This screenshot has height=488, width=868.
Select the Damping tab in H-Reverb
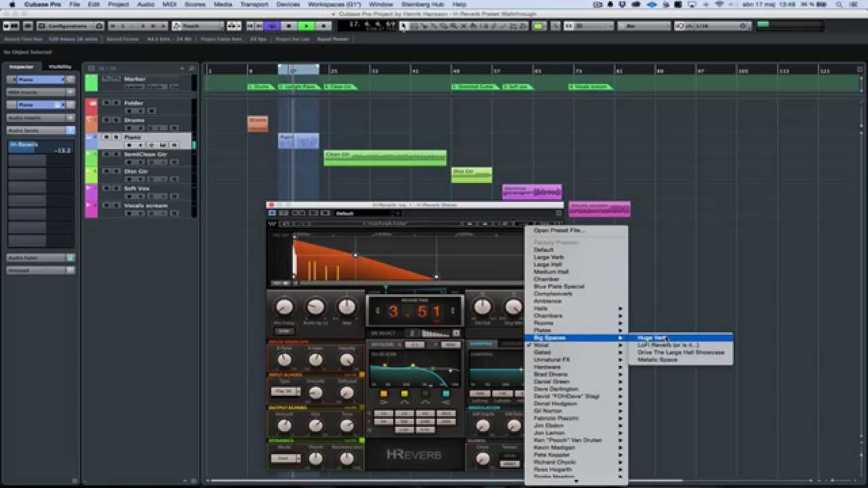[481, 344]
